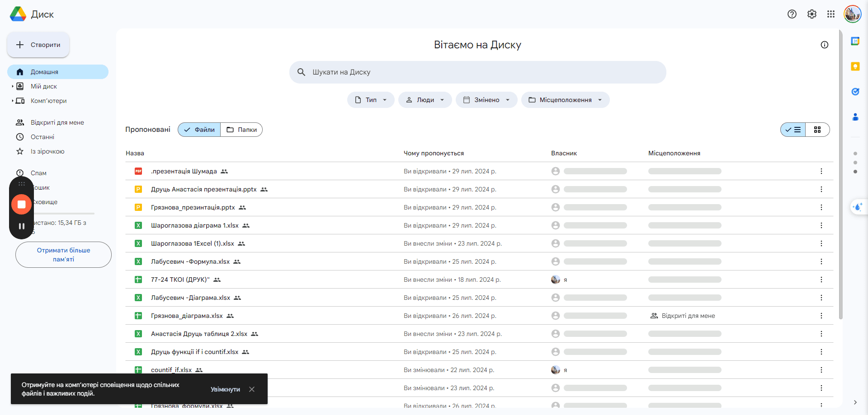Open Спам in sidebar
This screenshot has width=868, height=415.
pos(58,173)
